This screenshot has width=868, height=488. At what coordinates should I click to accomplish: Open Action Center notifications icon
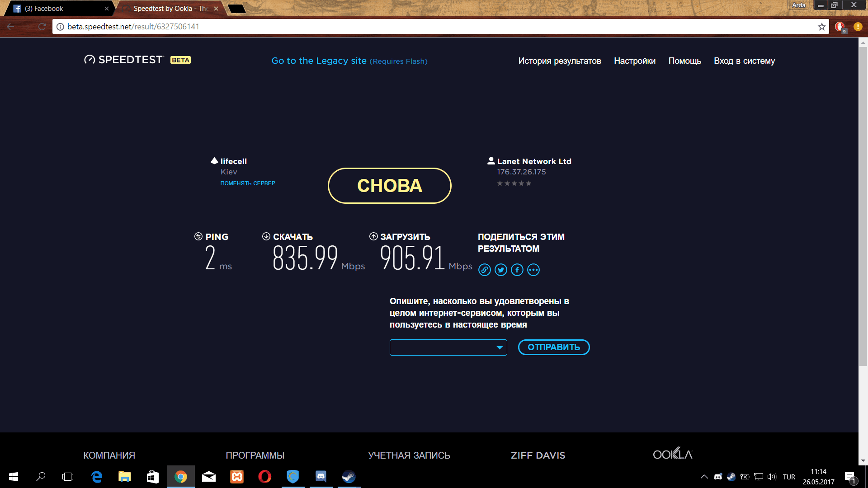(850, 477)
